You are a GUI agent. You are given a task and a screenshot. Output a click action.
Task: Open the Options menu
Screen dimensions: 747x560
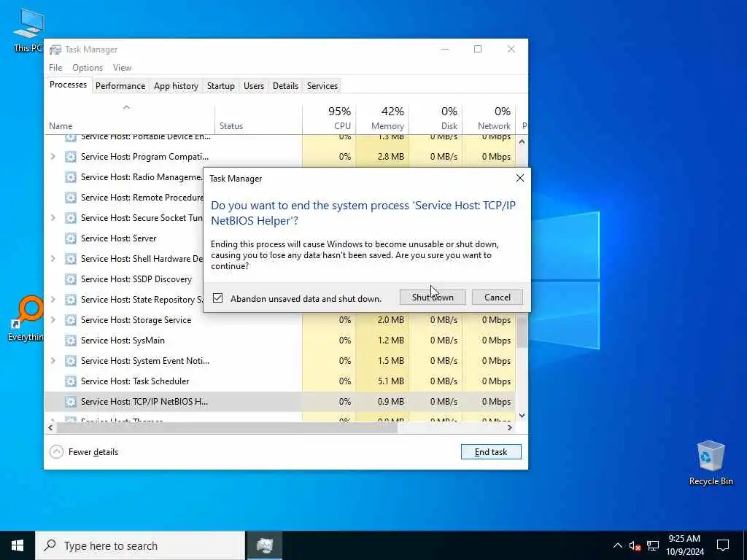pyautogui.click(x=88, y=68)
